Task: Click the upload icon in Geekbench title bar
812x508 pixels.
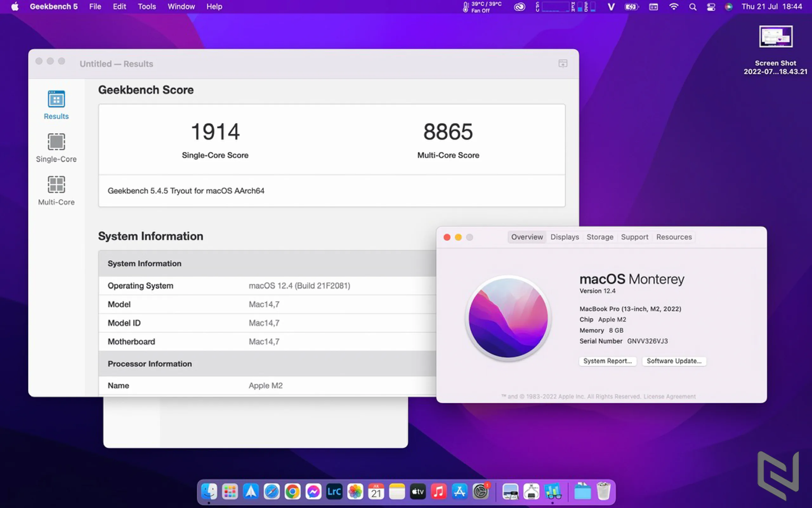Action: pyautogui.click(x=563, y=63)
